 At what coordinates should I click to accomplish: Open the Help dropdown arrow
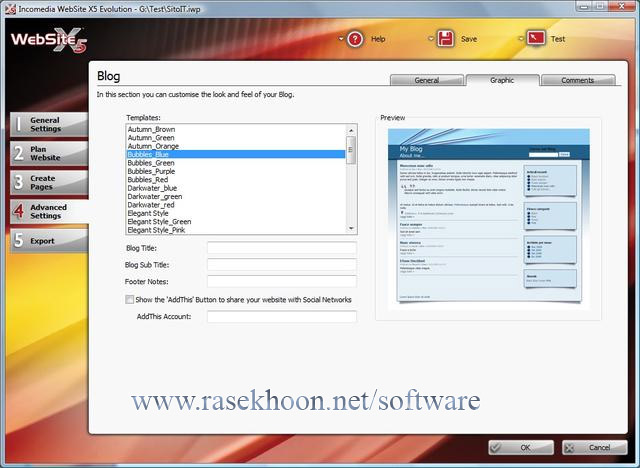[x=341, y=39]
